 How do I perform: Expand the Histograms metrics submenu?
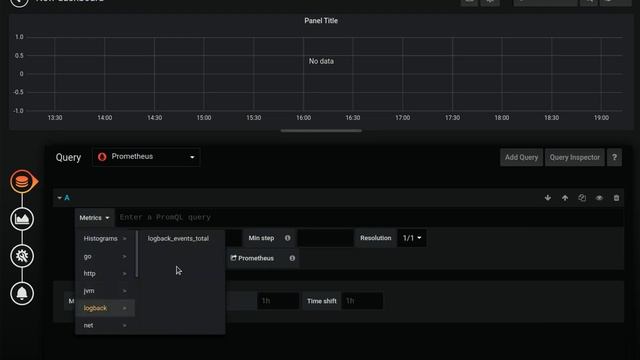105,238
